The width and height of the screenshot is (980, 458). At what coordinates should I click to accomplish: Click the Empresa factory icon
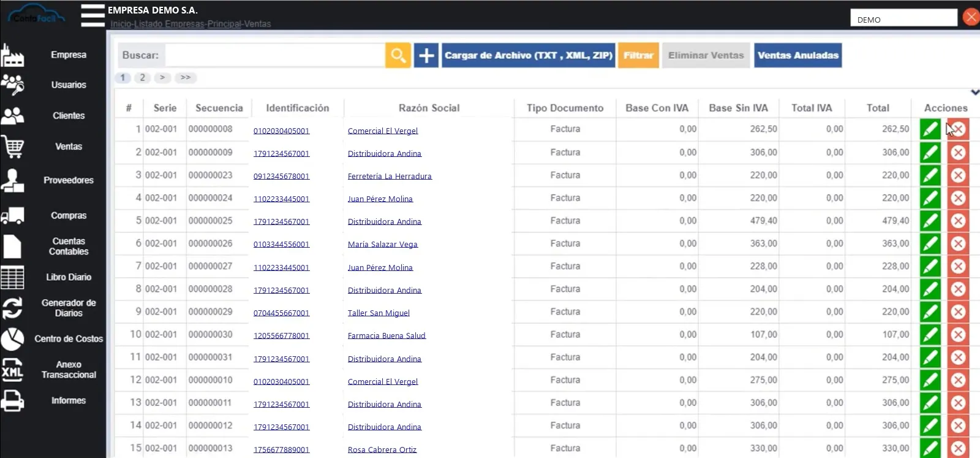click(x=12, y=55)
